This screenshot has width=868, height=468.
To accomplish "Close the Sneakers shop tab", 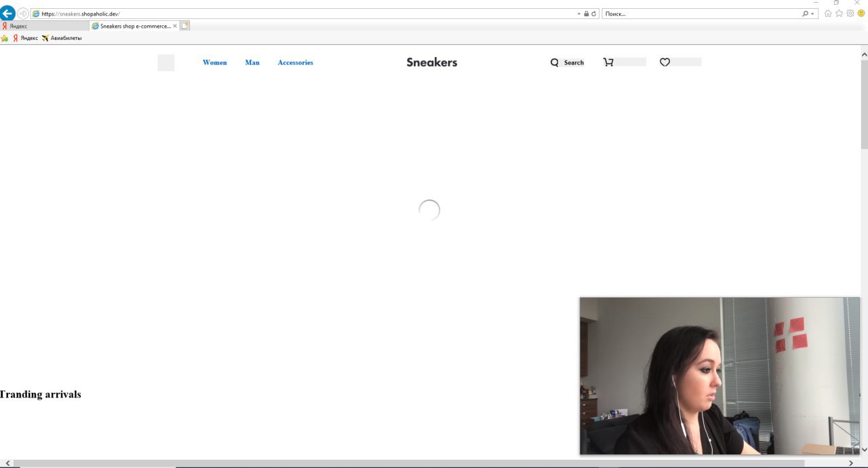I will click(x=175, y=26).
